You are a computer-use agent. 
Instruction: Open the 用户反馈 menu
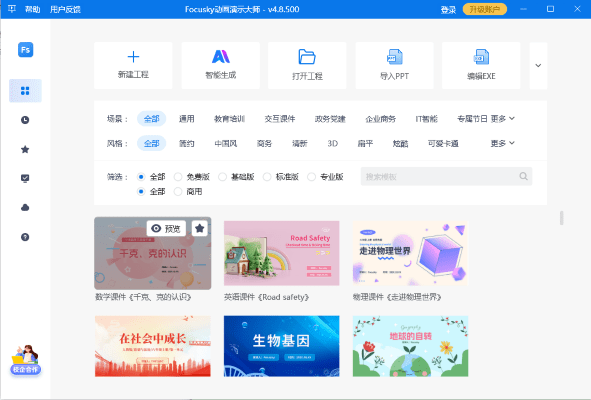(x=65, y=9)
